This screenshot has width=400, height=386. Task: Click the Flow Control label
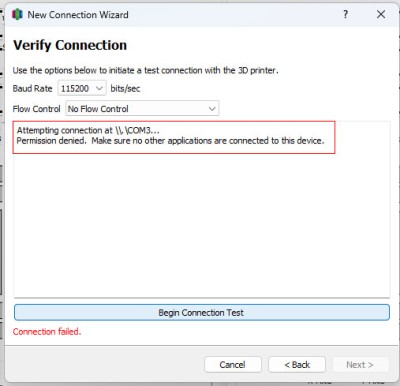(x=37, y=109)
